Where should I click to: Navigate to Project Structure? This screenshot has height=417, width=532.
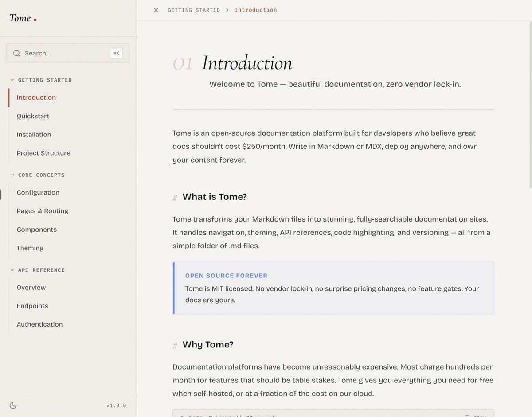tap(43, 153)
